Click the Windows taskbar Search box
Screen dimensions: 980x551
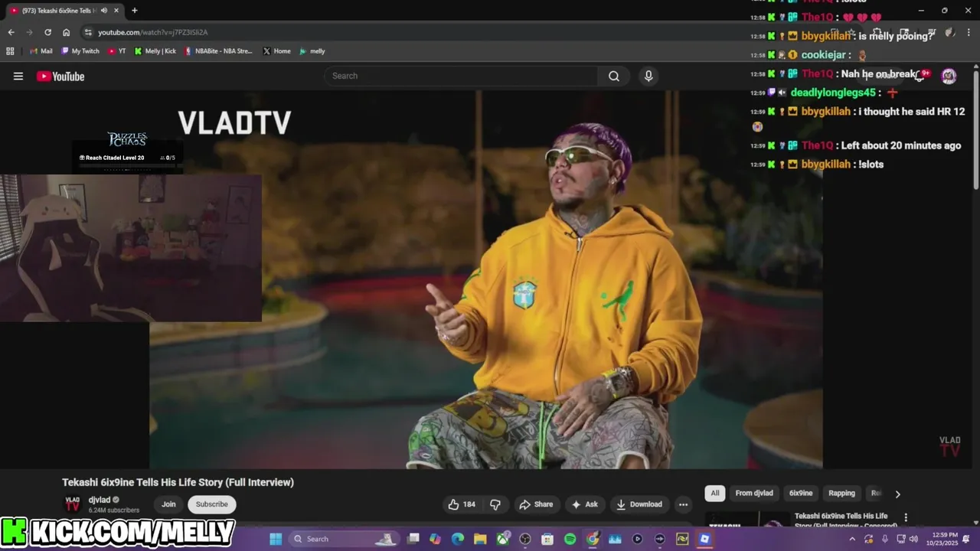(345, 539)
